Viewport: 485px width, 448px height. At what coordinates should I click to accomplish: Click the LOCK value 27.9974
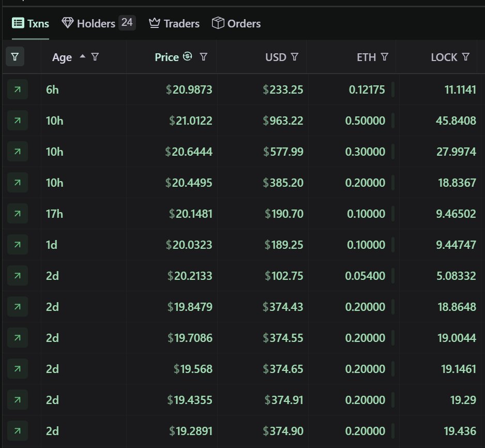click(456, 152)
